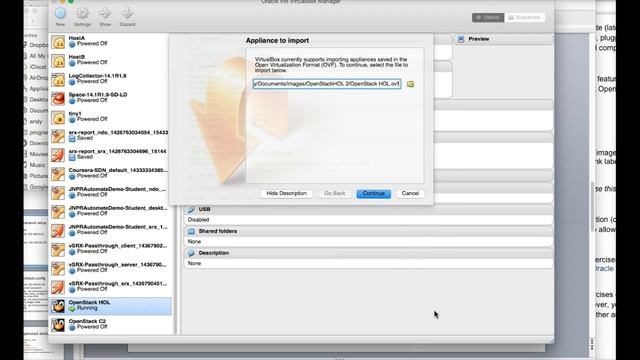Click the Coursera-SDN_default VM icon
This screenshot has width=640, height=360.
58,174
